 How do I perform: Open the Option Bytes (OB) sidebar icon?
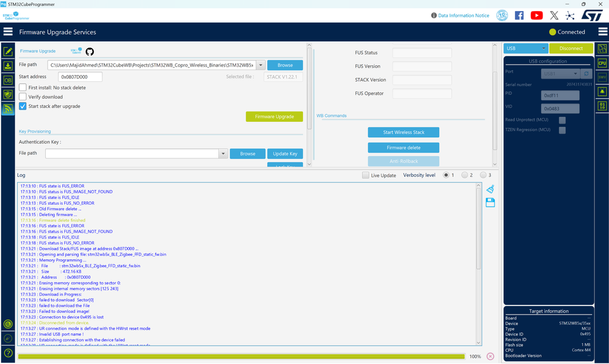(8, 80)
